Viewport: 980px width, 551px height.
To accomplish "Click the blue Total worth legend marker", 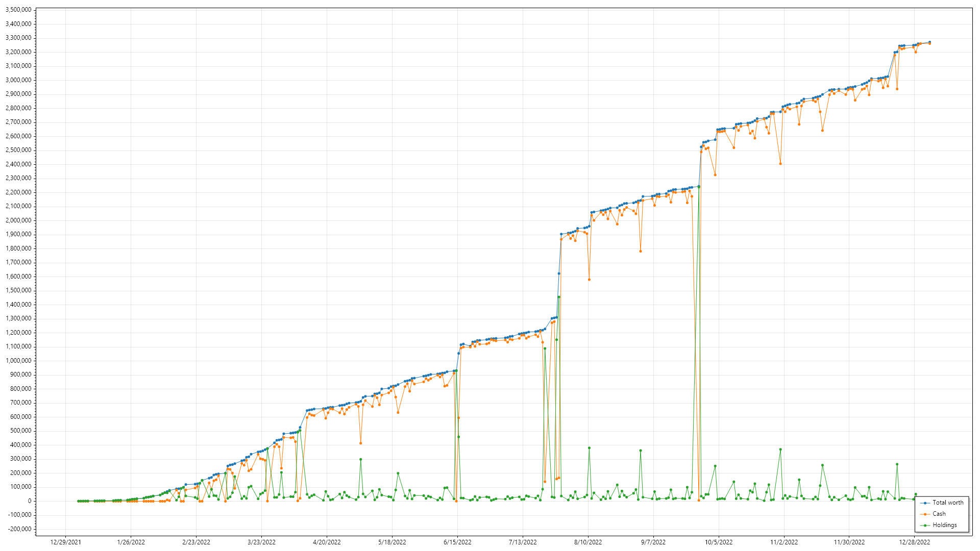I will [x=925, y=503].
